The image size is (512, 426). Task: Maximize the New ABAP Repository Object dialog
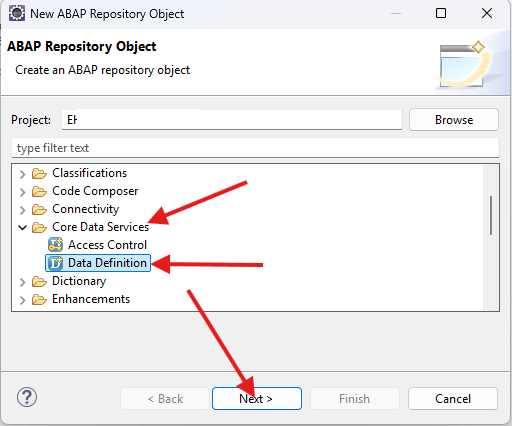pos(441,13)
